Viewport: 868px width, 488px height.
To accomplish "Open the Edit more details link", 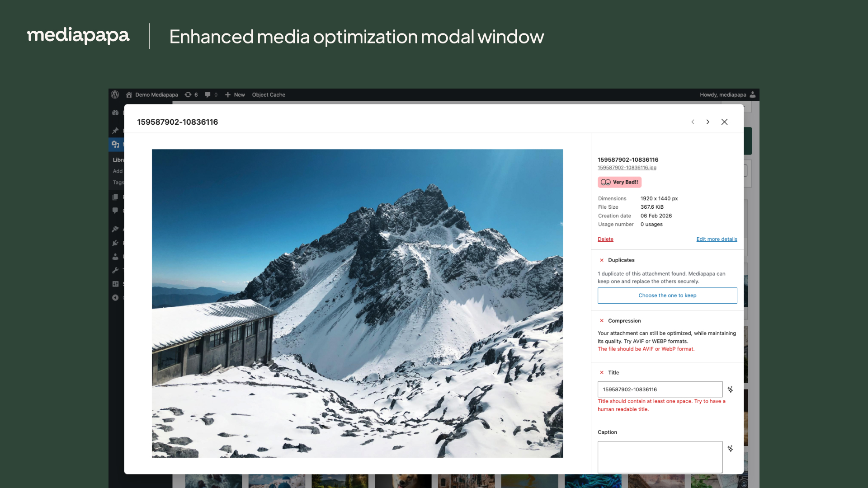I will [717, 239].
